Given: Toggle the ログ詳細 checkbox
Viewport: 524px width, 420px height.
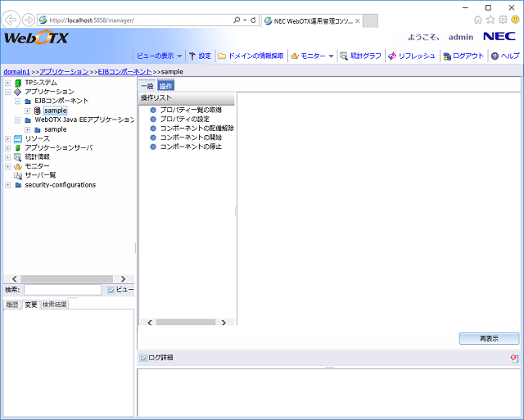Looking at the screenshot, I should click(143, 358).
